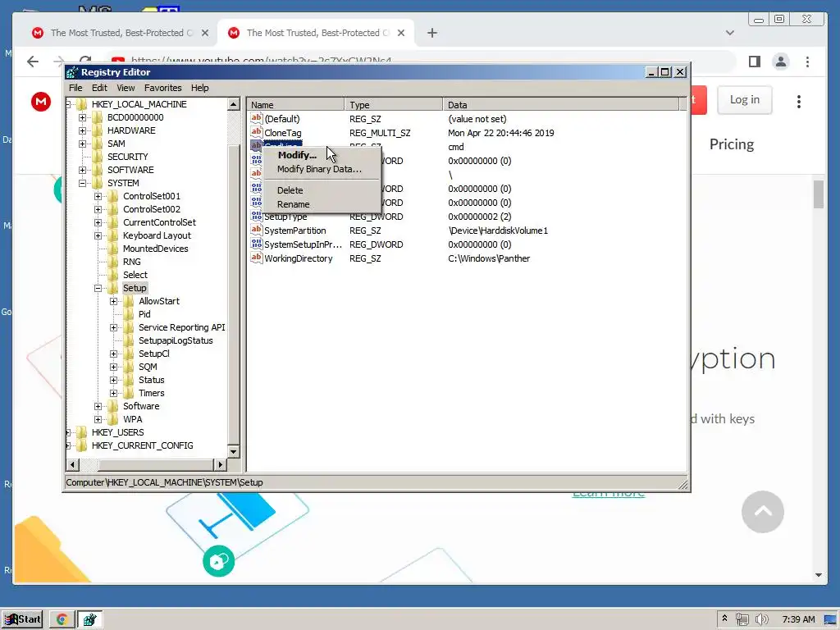840x630 pixels.
Task: Click the SystemPartition string value icon
Action: click(257, 230)
